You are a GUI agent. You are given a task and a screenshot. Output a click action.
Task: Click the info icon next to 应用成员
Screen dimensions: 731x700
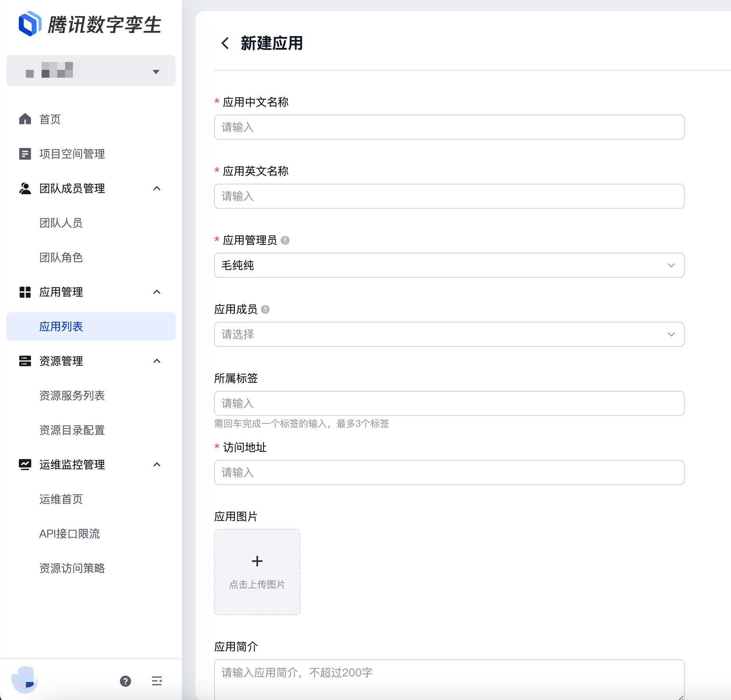(265, 310)
